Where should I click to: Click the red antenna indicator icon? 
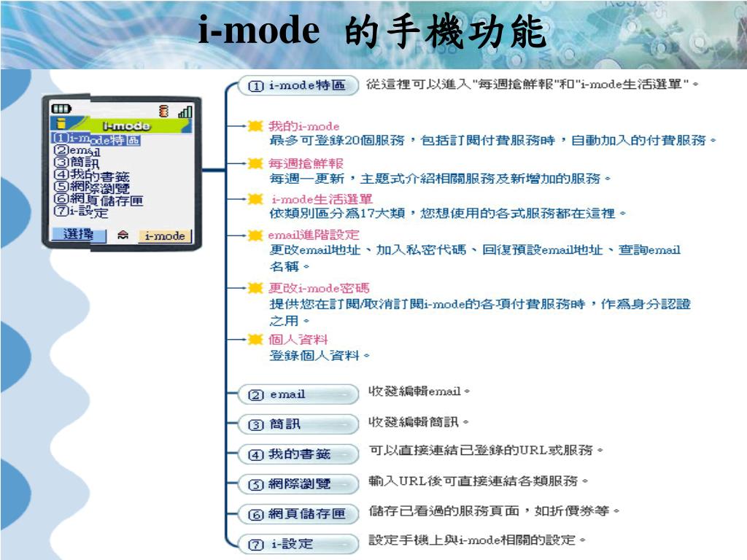164,111
